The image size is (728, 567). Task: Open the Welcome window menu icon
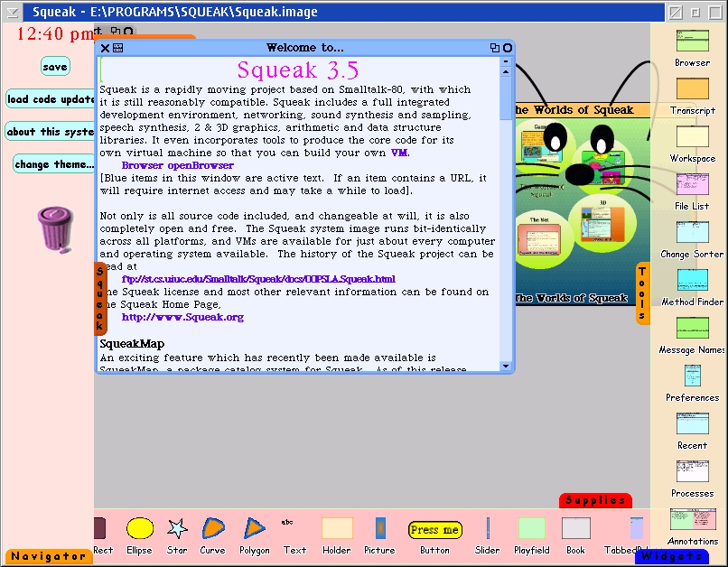(x=118, y=48)
